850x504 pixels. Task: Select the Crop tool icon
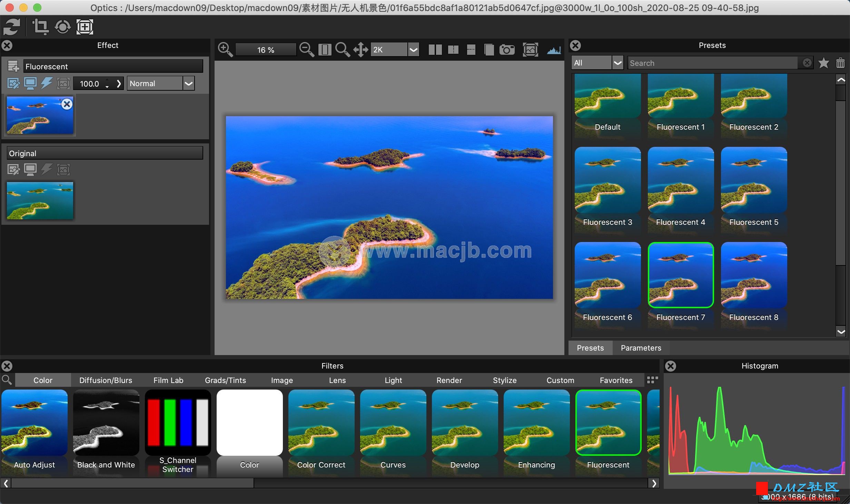click(x=40, y=27)
